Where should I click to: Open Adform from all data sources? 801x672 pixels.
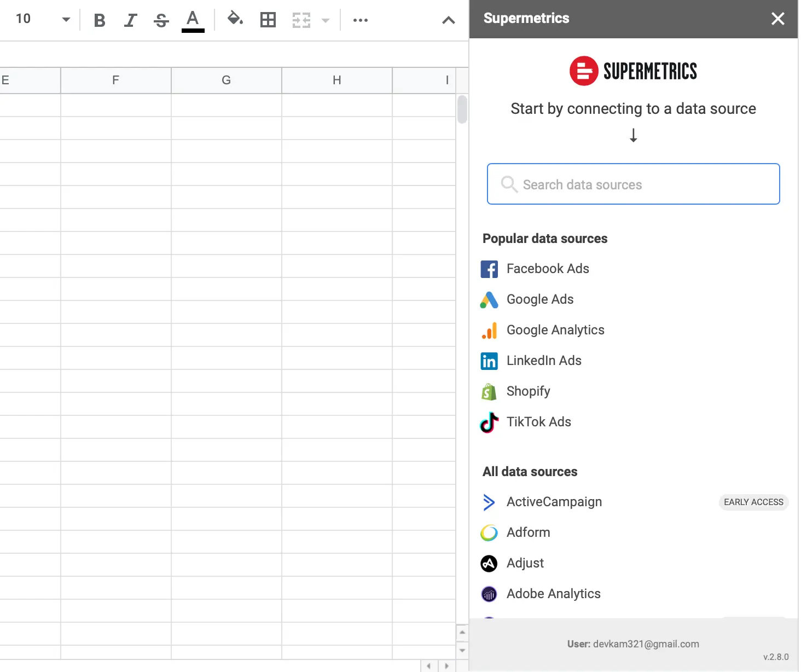coord(529,532)
